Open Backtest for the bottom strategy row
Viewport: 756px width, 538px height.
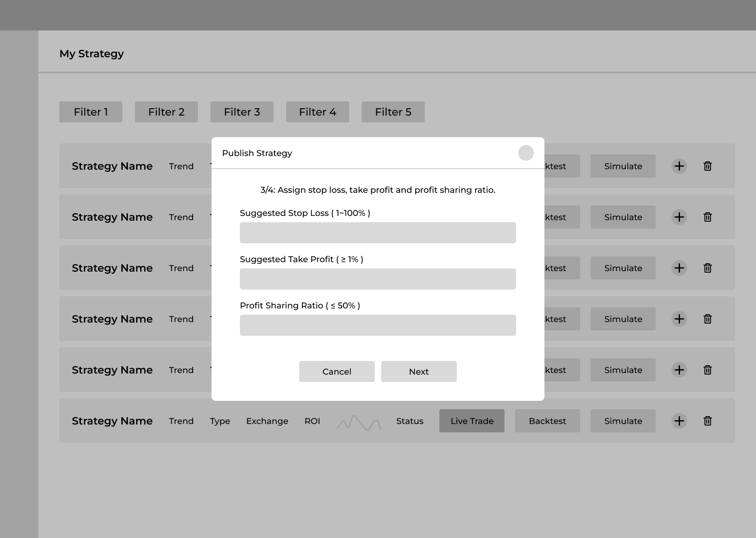pos(547,421)
